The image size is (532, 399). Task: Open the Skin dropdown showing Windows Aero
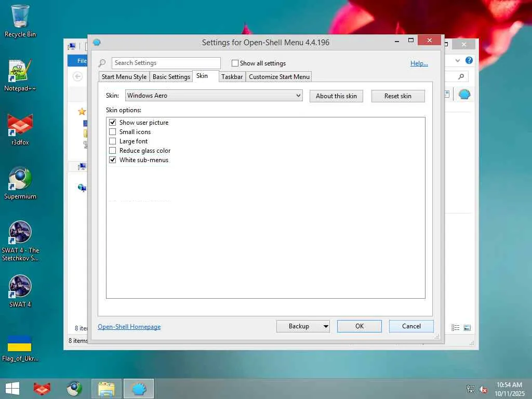214,96
